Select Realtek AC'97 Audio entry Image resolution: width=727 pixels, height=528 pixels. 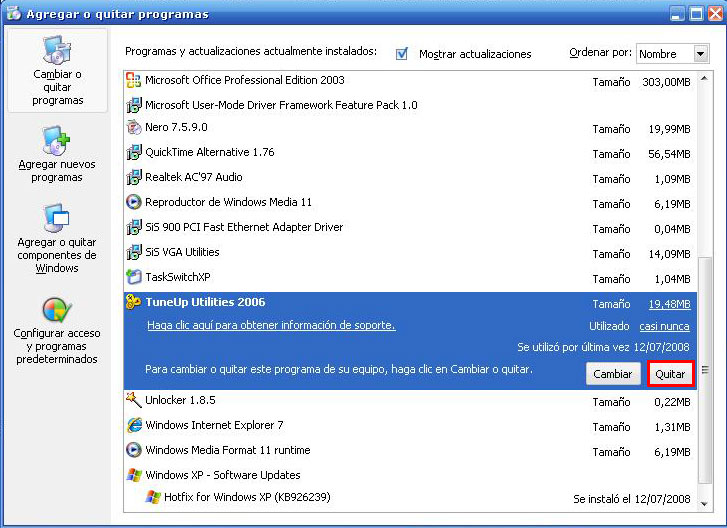(410, 178)
